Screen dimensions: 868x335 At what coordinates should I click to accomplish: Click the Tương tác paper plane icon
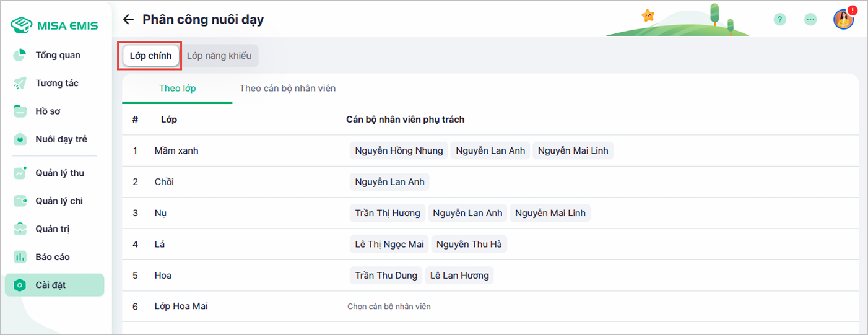20,83
